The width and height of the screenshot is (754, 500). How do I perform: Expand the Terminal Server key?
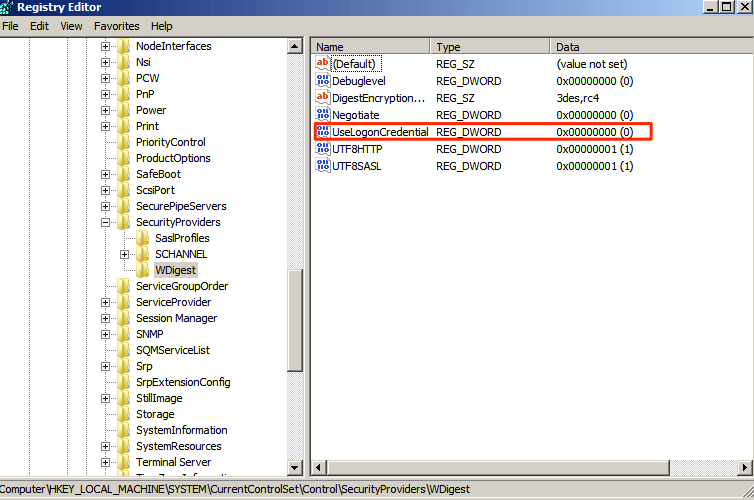pos(106,462)
